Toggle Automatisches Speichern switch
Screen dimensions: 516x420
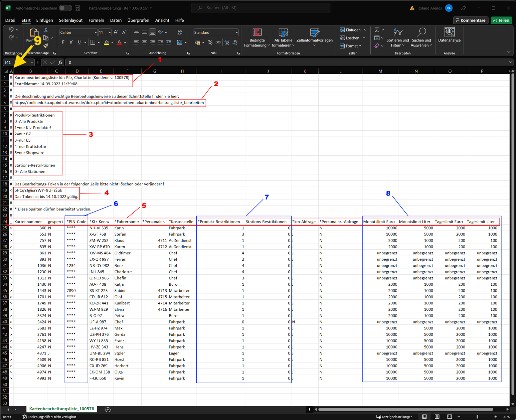pos(65,8)
